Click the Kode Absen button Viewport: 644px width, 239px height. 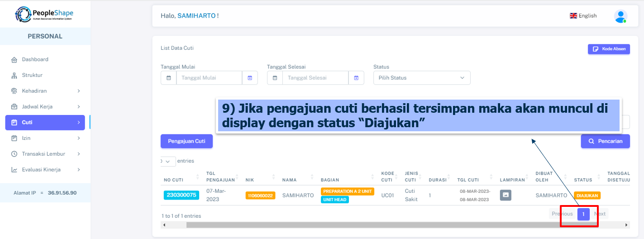click(x=609, y=49)
